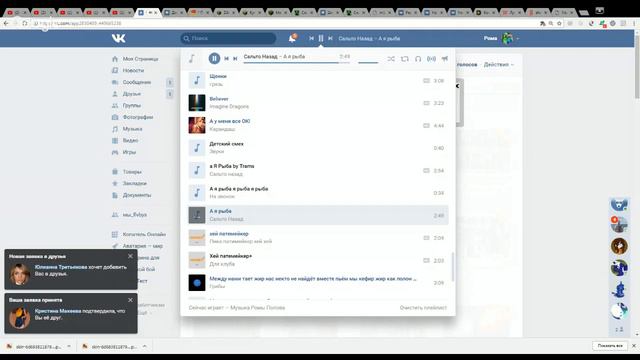The height and width of the screenshot is (360, 640).
Task: Pause playback using header player button
Action: point(321,38)
